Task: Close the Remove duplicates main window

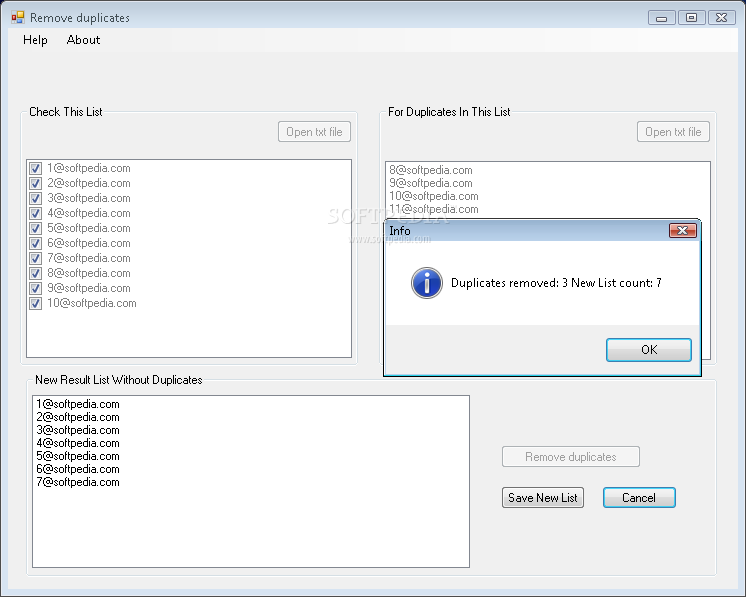Action: [721, 18]
